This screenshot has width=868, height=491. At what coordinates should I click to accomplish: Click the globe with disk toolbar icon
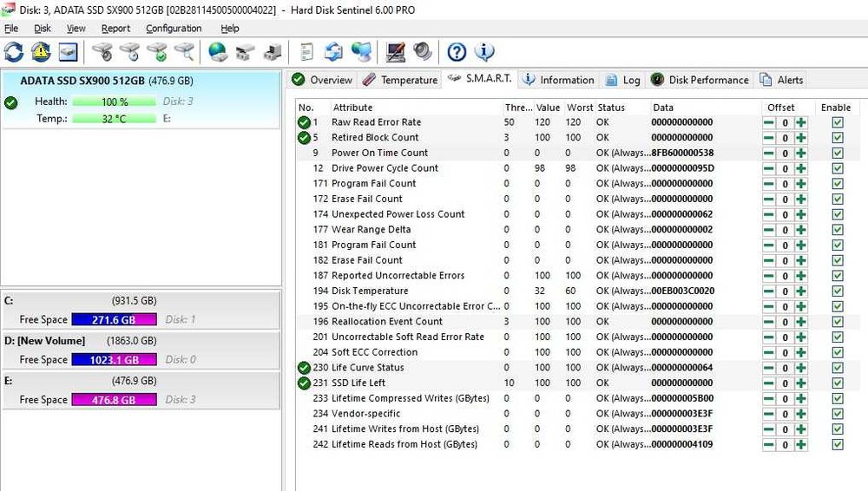tap(218, 52)
